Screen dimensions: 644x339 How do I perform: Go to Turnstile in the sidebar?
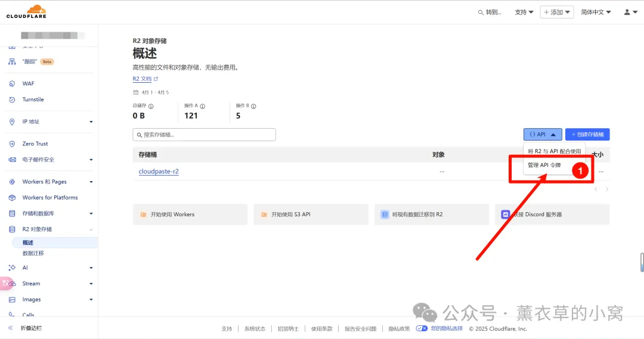pyautogui.click(x=33, y=99)
